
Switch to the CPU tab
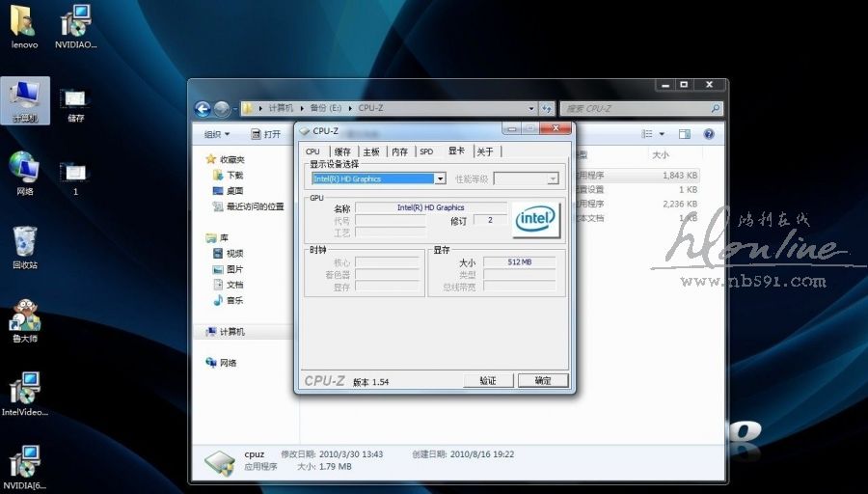pos(312,151)
